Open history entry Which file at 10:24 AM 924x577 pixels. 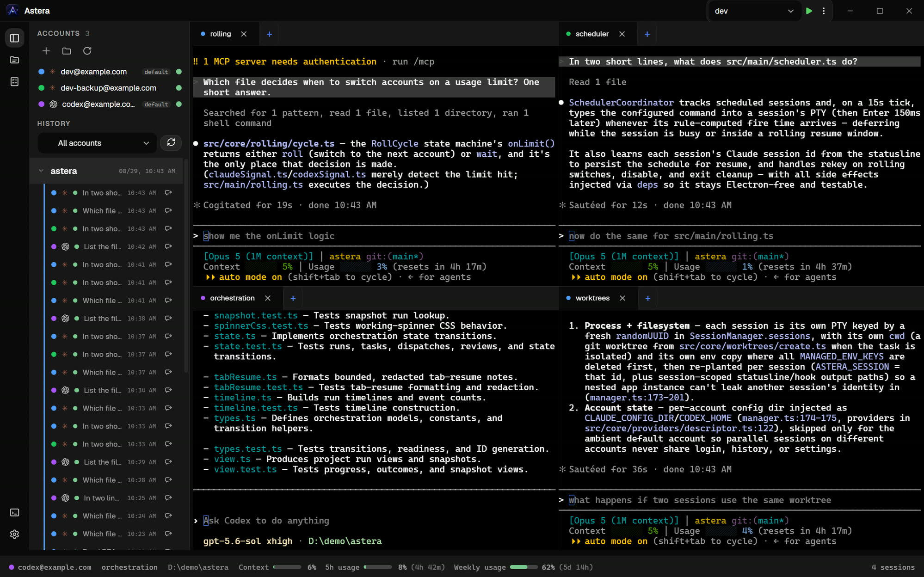point(111,516)
